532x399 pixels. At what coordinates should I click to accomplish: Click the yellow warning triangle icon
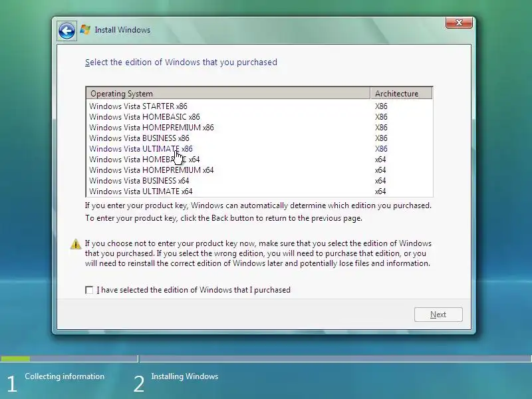[x=76, y=243]
